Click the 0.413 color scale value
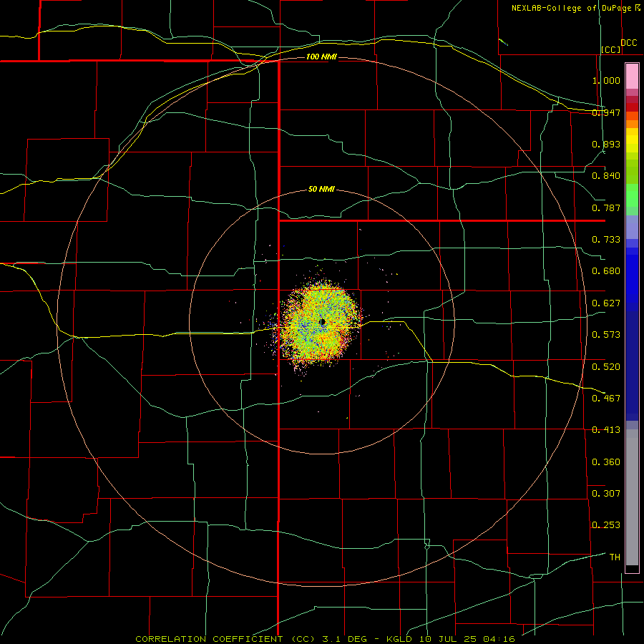The height and width of the screenshot is (644, 644). click(606, 430)
